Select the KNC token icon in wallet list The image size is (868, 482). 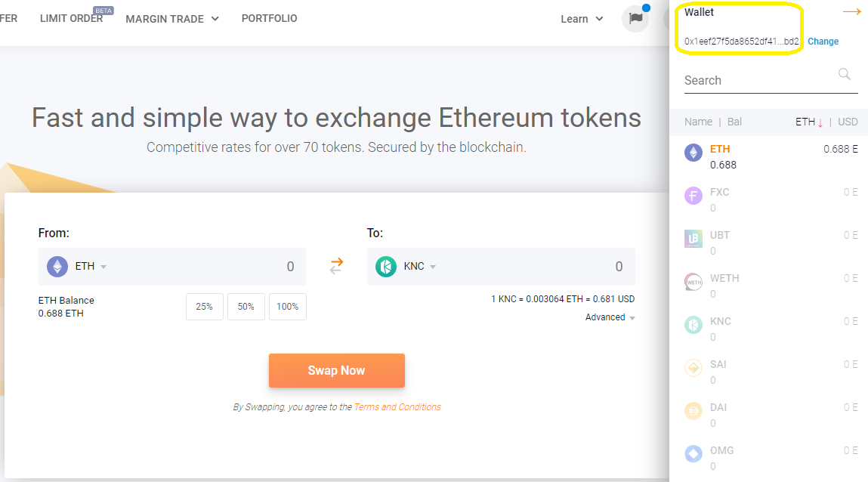(693, 324)
